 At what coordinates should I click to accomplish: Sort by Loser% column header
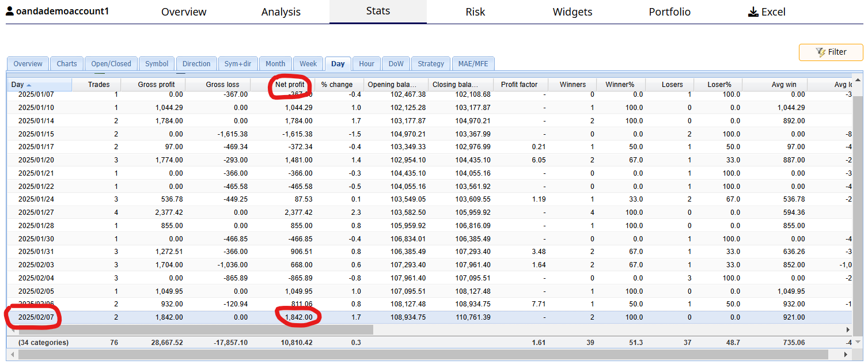coord(718,85)
